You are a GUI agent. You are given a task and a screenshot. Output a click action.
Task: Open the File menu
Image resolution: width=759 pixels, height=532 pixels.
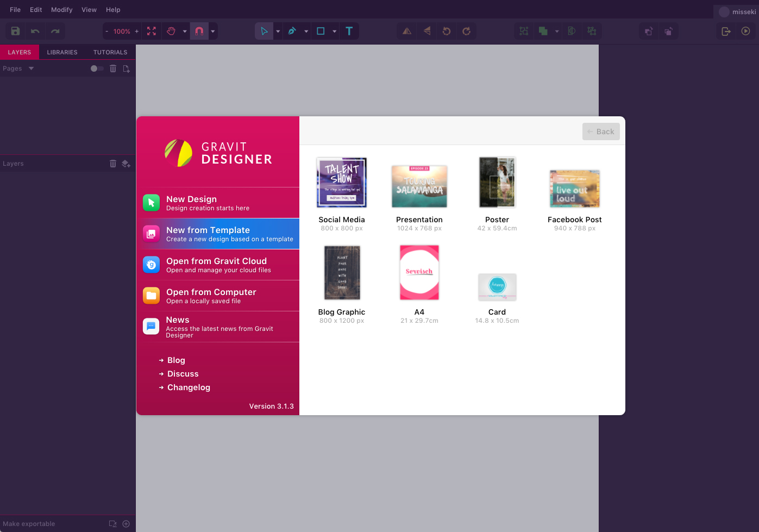[x=15, y=10]
